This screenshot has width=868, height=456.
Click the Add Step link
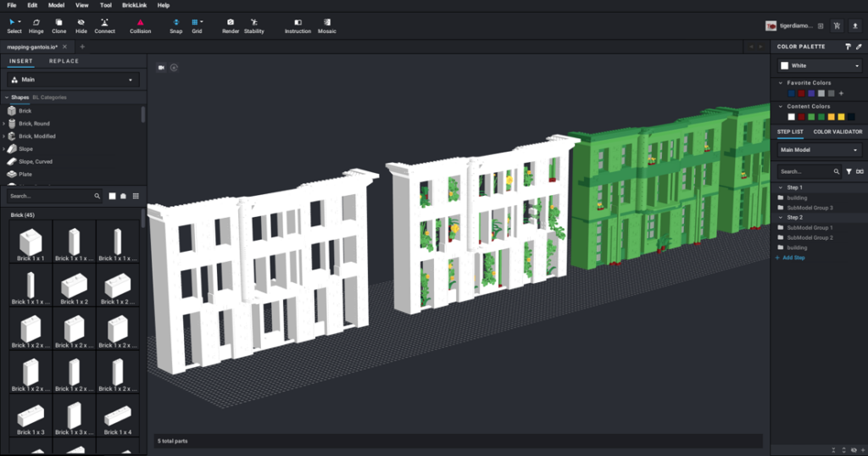click(x=790, y=258)
